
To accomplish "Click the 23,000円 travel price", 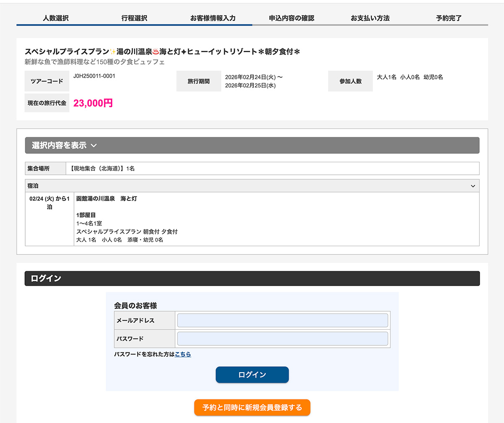I will click(x=93, y=103).
